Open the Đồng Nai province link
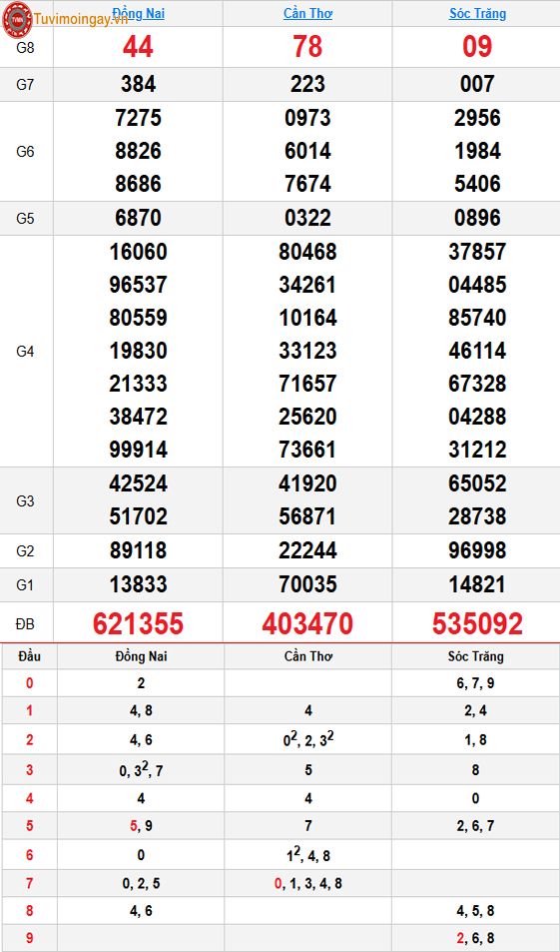The height and width of the screenshot is (952, 560). [139, 13]
